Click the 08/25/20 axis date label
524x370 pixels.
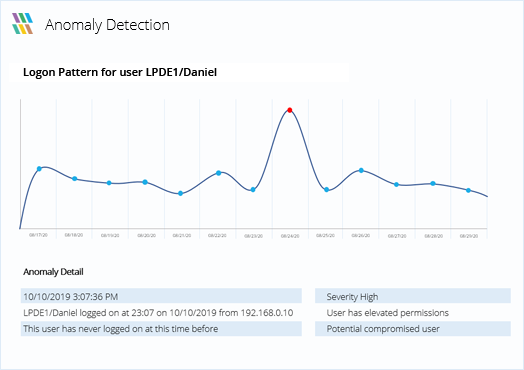tap(325, 235)
